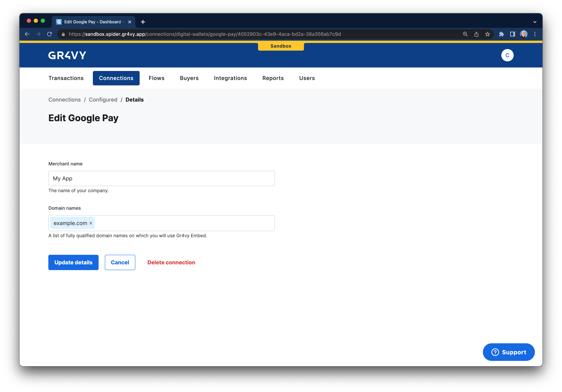Click the Chrome profile avatar

tap(524, 34)
